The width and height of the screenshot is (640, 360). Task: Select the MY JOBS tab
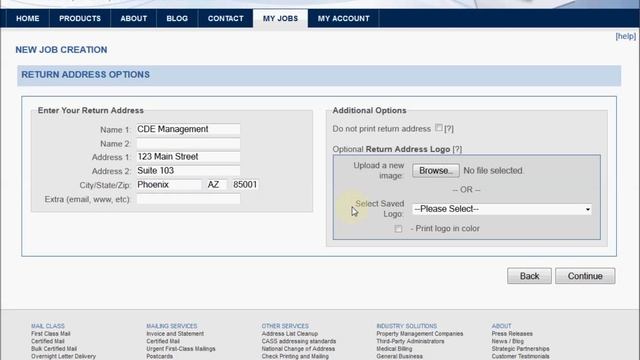(x=280, y=18)
